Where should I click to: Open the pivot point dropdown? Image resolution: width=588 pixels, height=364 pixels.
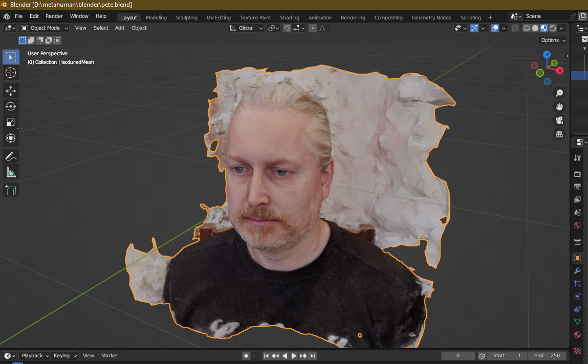point(273,28)
